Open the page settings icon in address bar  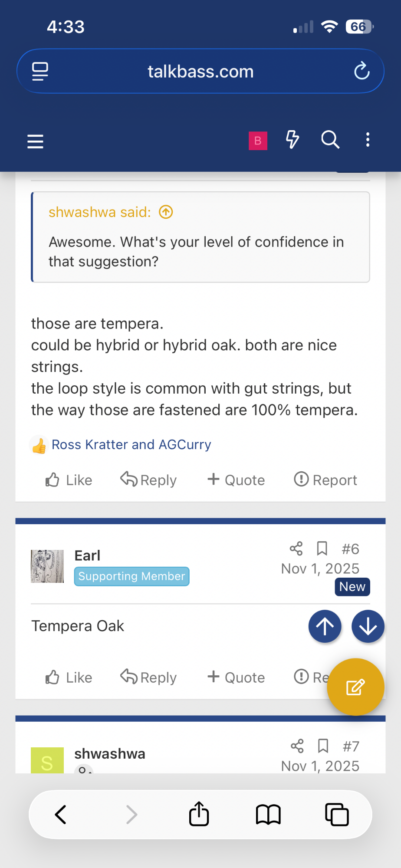click(40, 72)
